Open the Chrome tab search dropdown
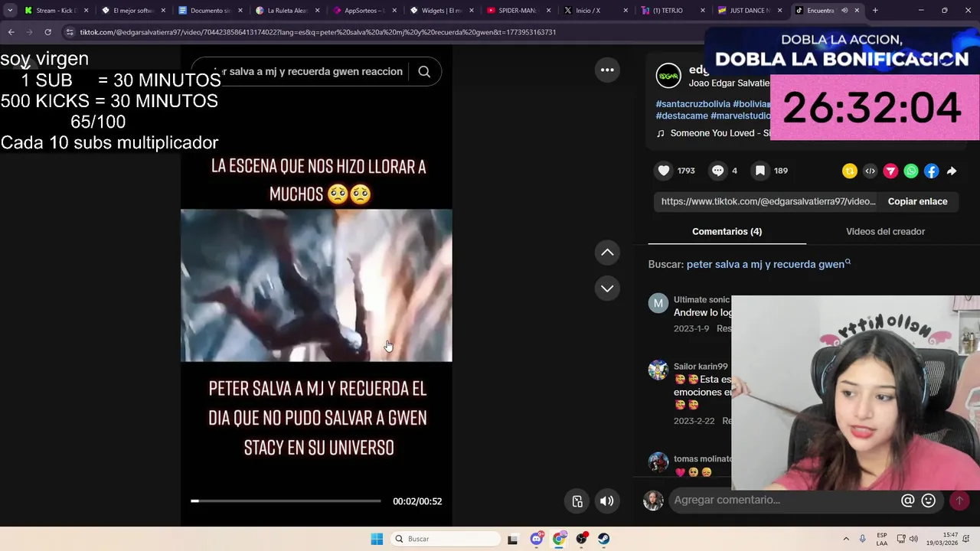Image resolution: width=980 pixels, height=551 pixels. click(x=10, y=11)
